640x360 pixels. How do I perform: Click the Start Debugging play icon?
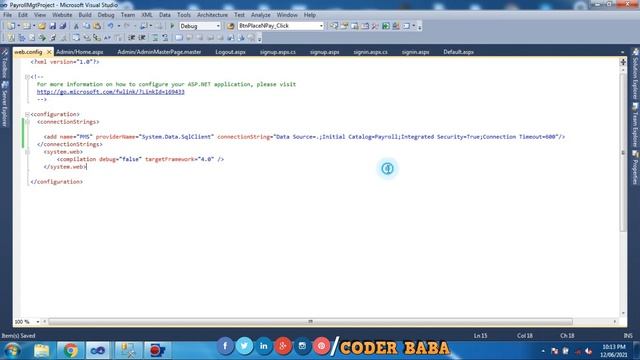[172, 26]
